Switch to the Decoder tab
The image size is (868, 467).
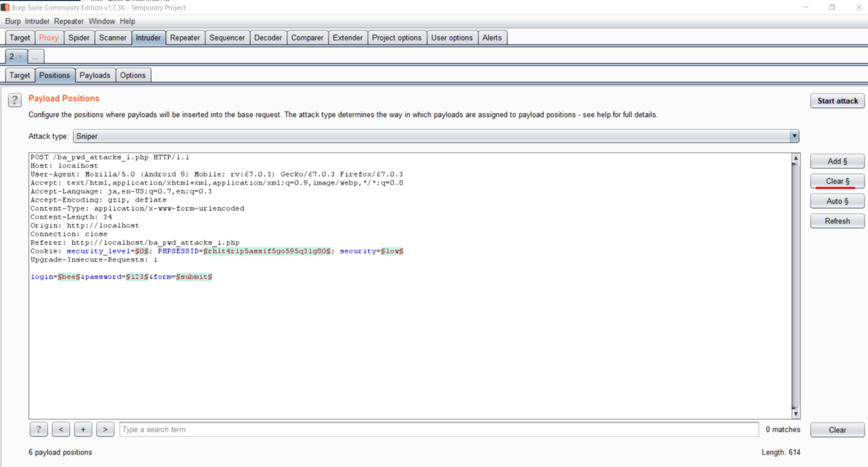[268, 38]
